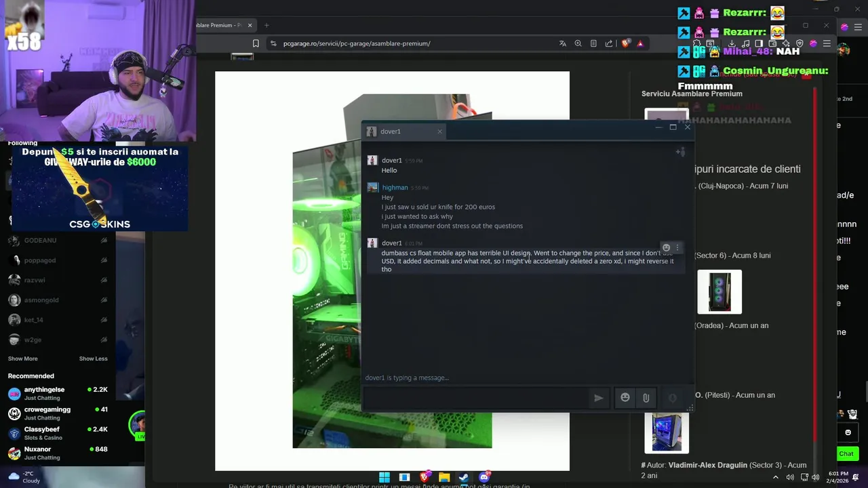Screen dimensions: 868x488
Task: Click into the Steam chat message input field
Action: coord(475,398)
